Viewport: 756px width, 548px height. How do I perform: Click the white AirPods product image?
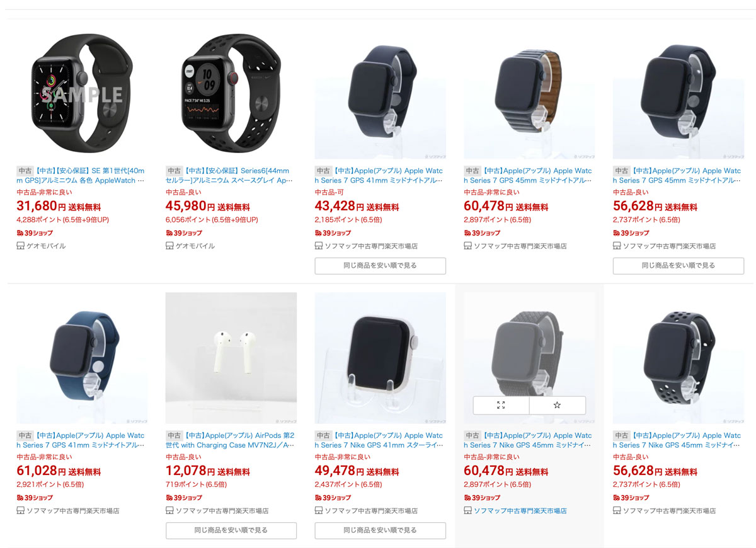coord(231,358)
